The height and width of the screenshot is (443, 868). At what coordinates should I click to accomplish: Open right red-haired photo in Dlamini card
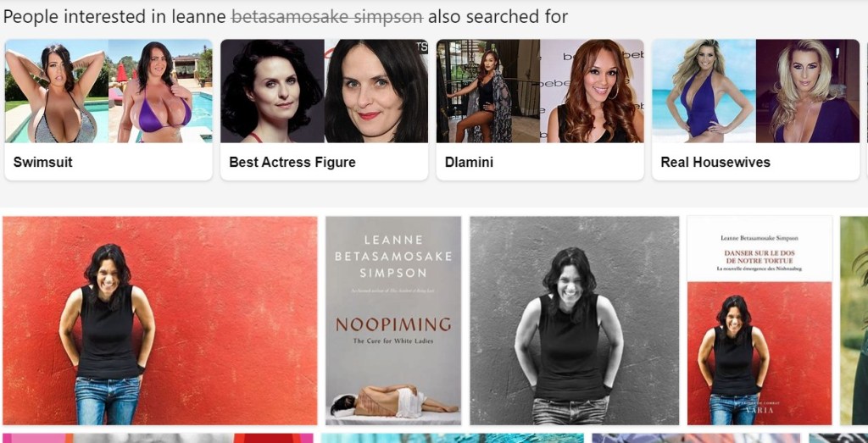pos(593,91)
